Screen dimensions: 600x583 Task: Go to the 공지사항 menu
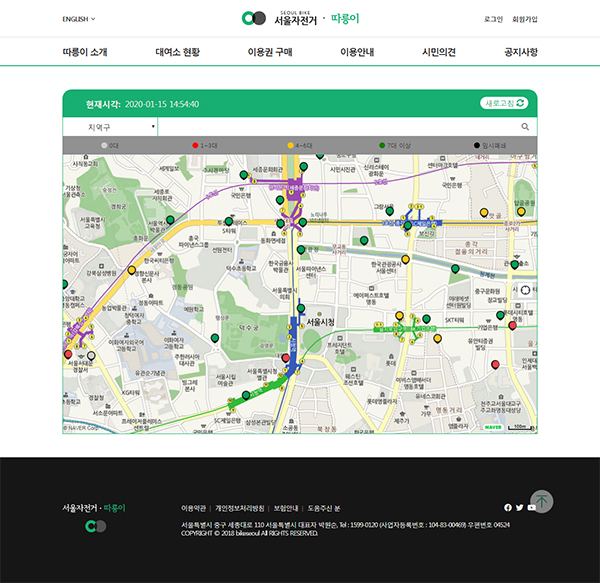pyautogui.click(x=521, y=52)
